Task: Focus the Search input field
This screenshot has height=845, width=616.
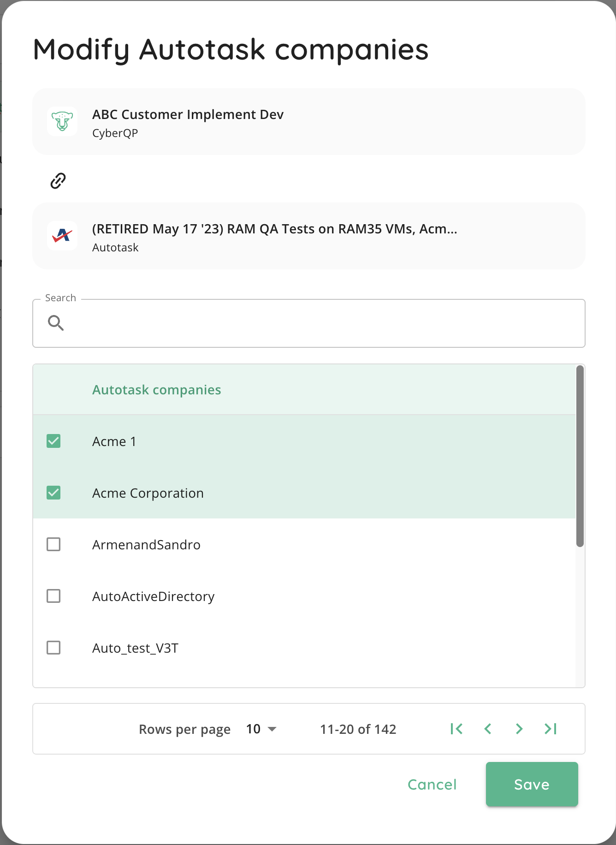Action: click(x=309, y=323)
